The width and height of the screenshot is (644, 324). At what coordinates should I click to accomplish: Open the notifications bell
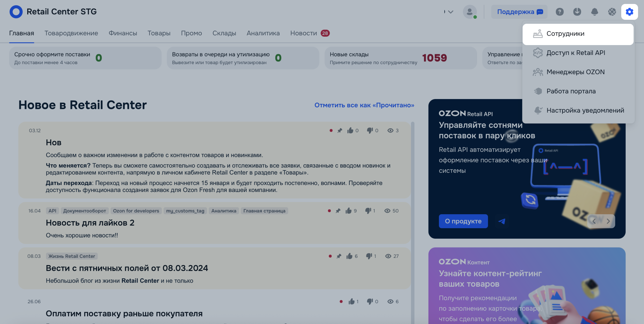coord(594,12)
